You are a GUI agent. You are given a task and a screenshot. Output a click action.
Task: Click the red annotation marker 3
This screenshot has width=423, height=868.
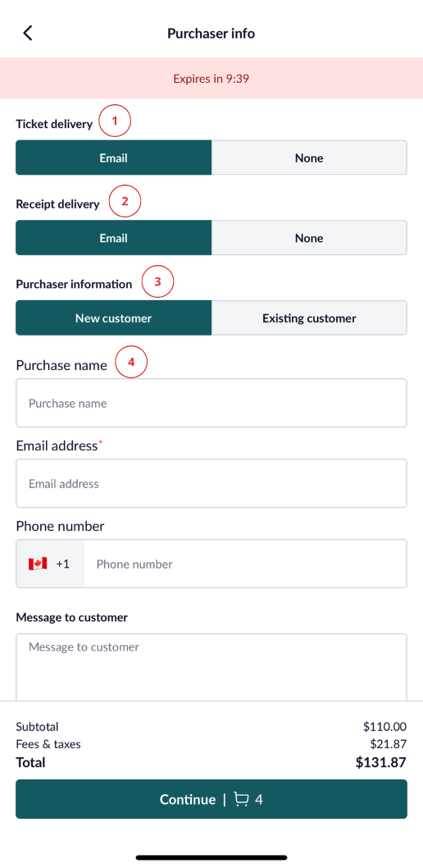coord(157,281)
